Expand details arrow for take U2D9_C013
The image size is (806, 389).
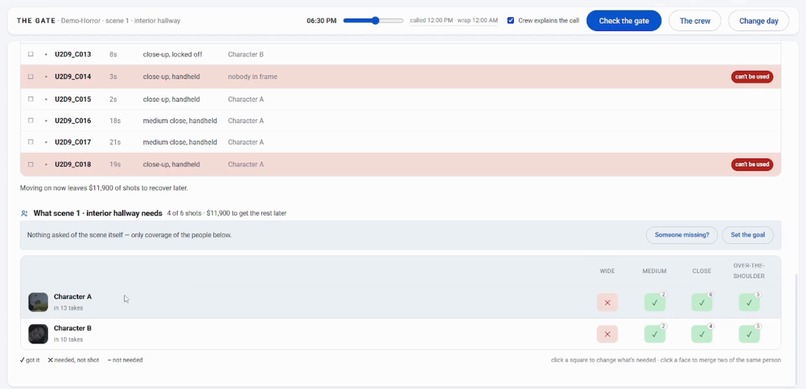(x=45, y=54)
